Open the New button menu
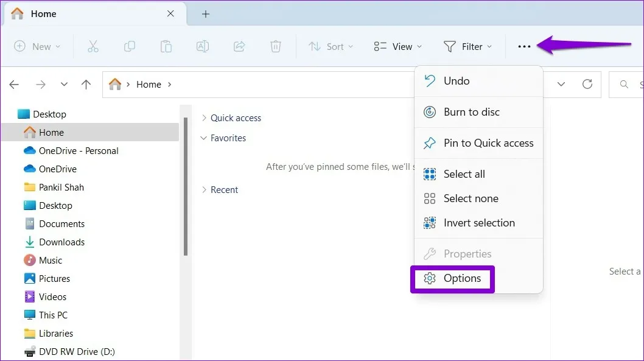Image resolution: width=644 pixels, height=361 pixels. pyautogui.click(x=38, y=46)
